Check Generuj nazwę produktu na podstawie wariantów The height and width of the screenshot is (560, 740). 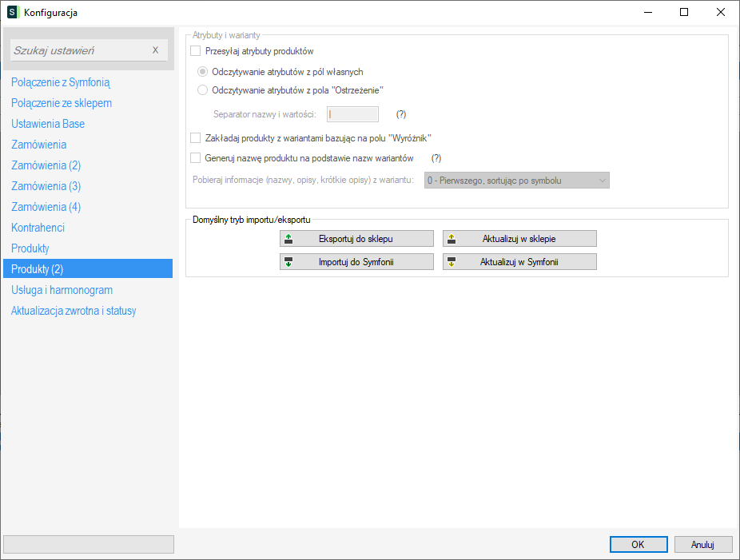pyautogui.click(x=196, y=158)
